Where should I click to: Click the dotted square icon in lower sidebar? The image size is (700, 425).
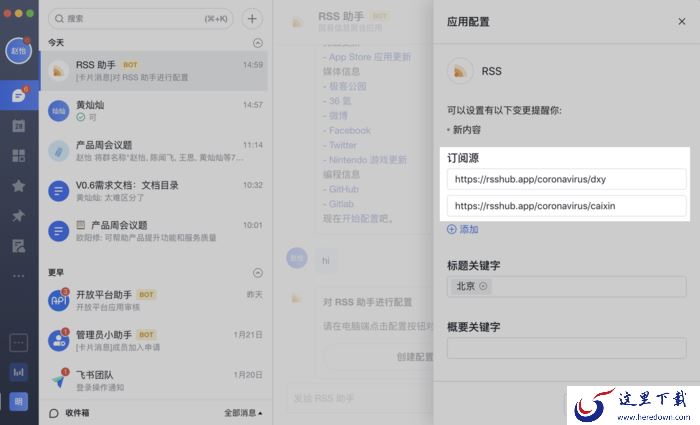pos(18,342)
